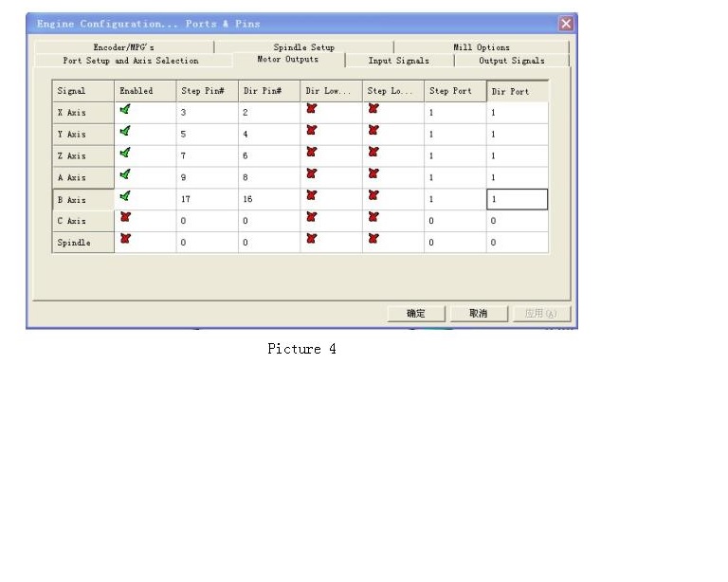
Task: Open the Spindle Setup tab
Action: point(303,47)
